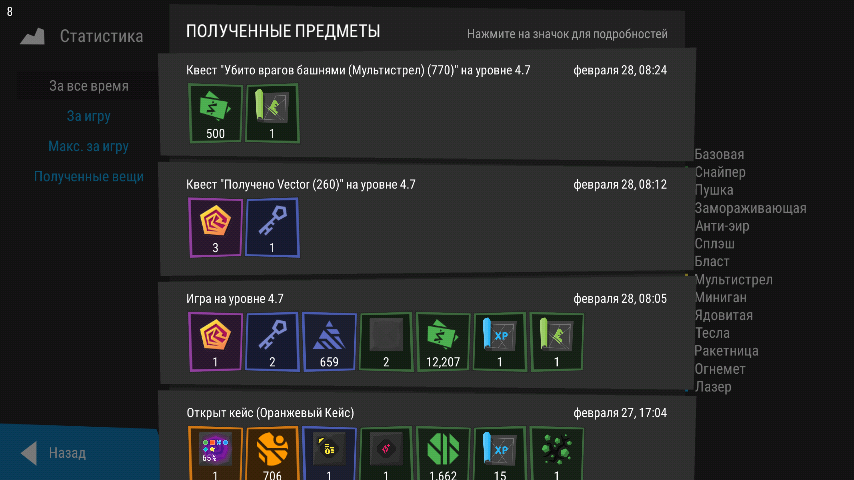Select the blue key icon with count 2
Screen dimensions: 854x480
(x=272, y=342)
